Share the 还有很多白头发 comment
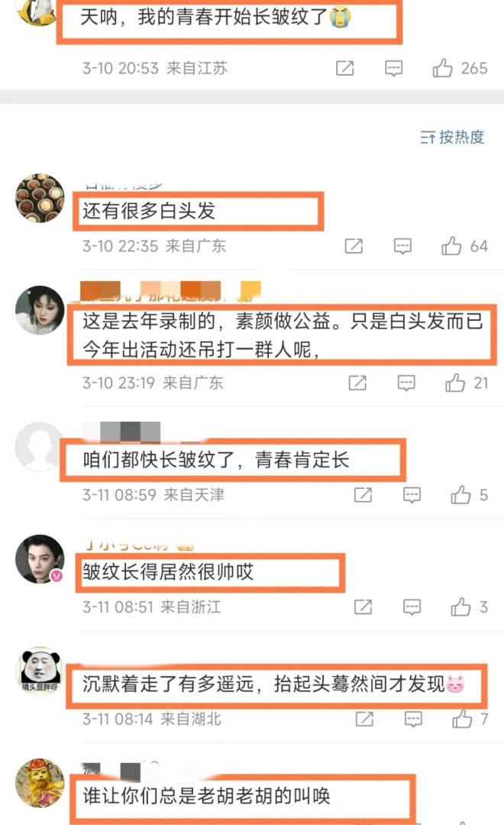504x825 pixels. click(x=354, y=246)
